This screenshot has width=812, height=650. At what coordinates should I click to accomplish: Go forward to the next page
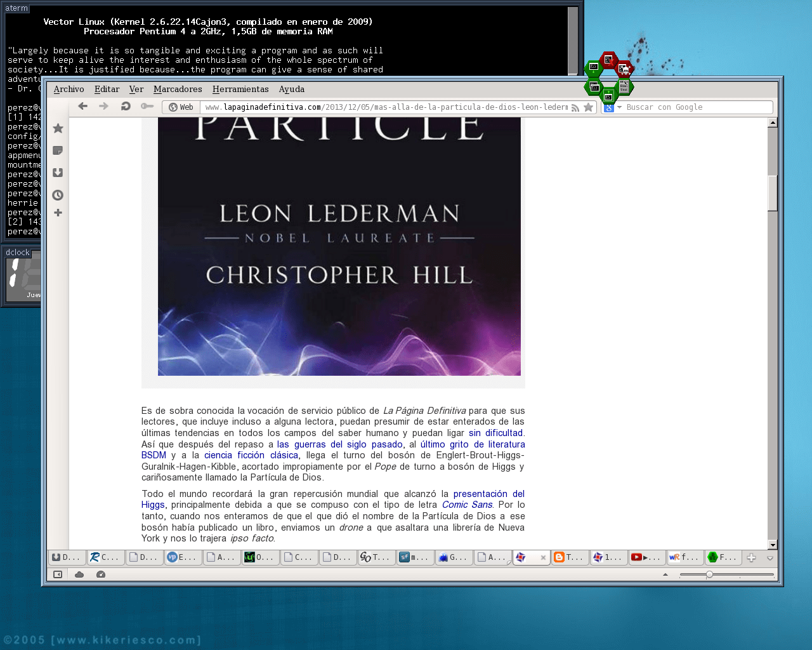[x=103, y=107]
